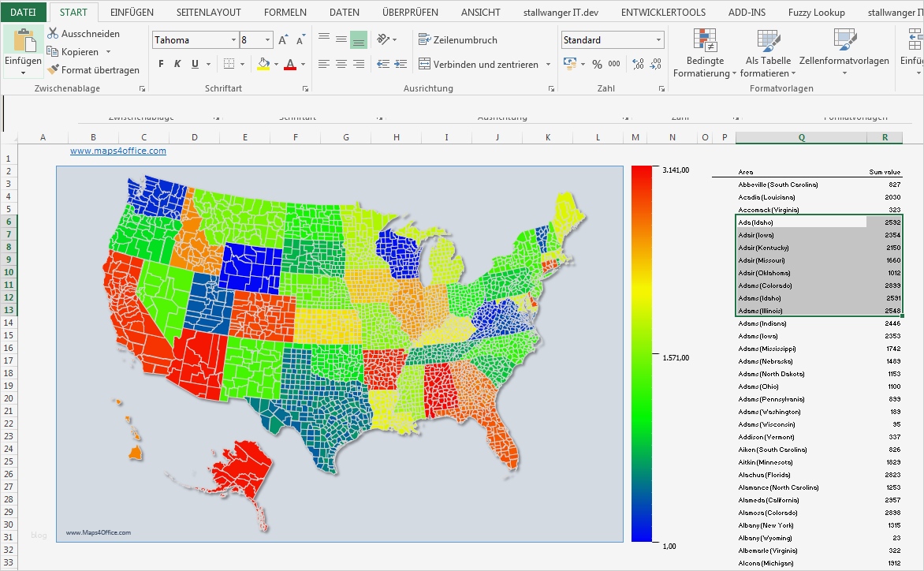Expand the Standard number format dropdown
This screenshot has height=571, width=924.
(x=659, y=40)
